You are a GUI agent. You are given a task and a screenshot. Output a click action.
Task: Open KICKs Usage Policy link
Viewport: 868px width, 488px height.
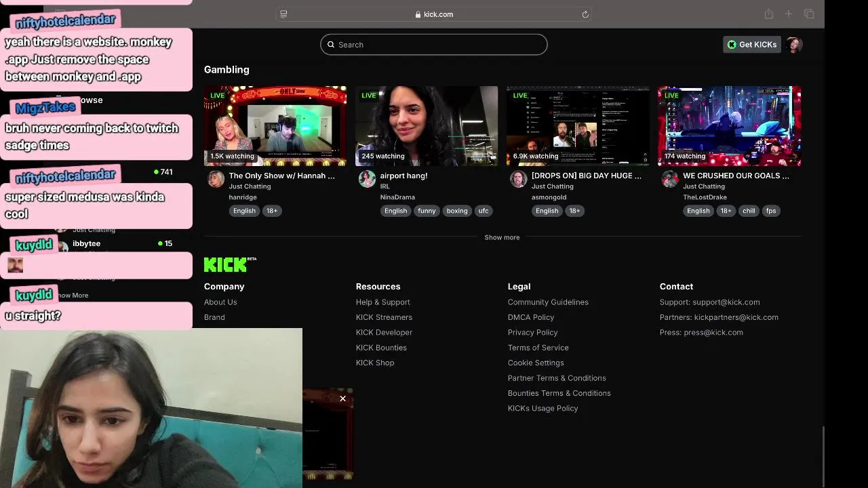(x=543, y=408)
